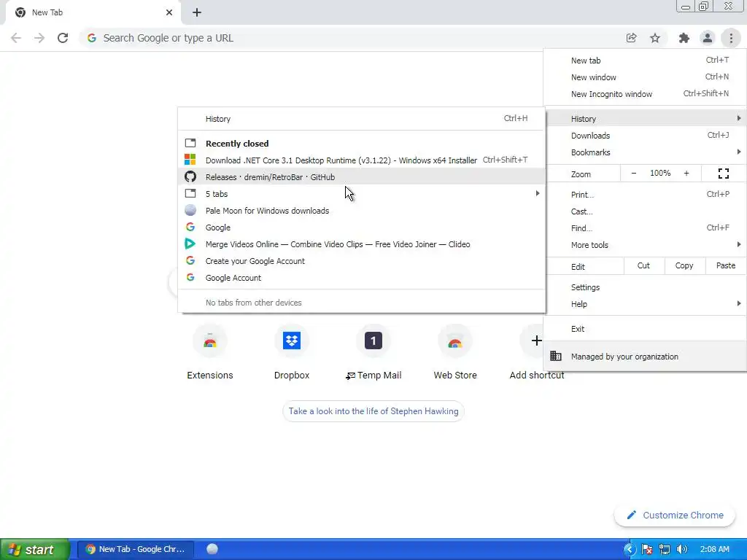The image size is (747, 560).
Task: Click History item in main Chrome menu
Action: 645,119
